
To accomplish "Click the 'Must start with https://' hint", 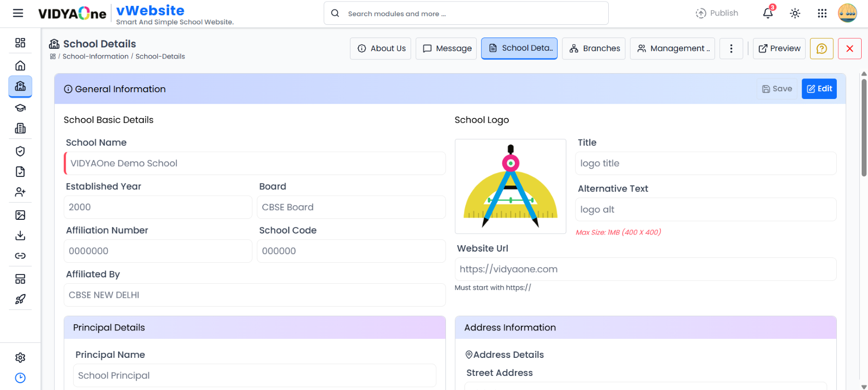I will pos(493,288).
